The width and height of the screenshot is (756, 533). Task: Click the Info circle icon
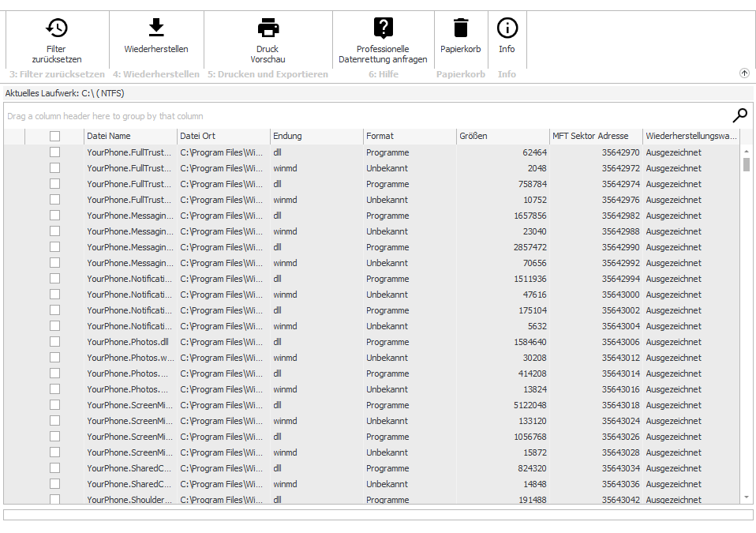pos(507,28)
